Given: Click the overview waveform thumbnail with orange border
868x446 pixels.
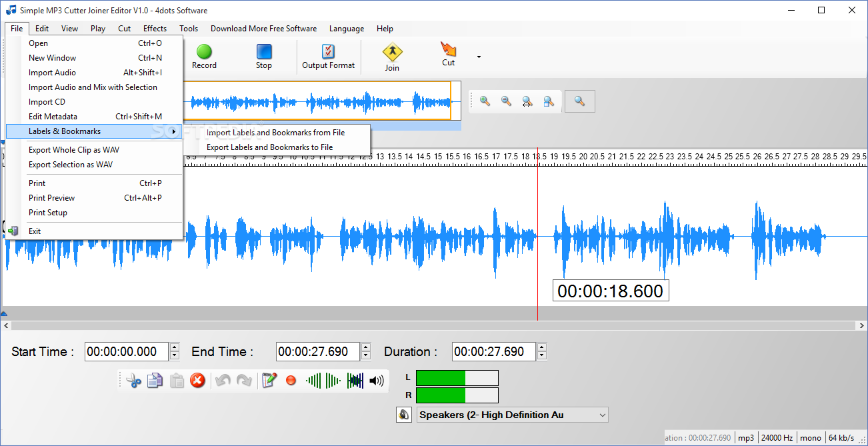Looking at the screenshot, I should (x=317, y=101).
